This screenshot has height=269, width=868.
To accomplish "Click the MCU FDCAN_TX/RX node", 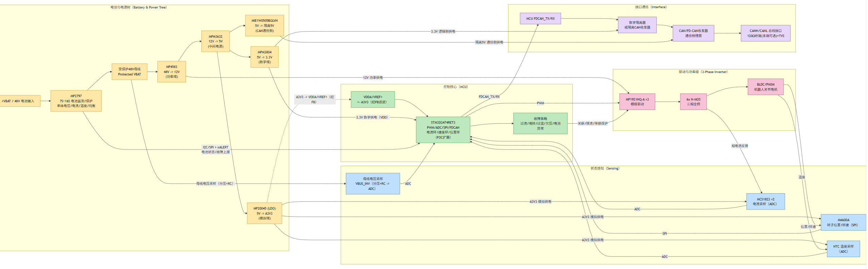I will click(540, 19).
